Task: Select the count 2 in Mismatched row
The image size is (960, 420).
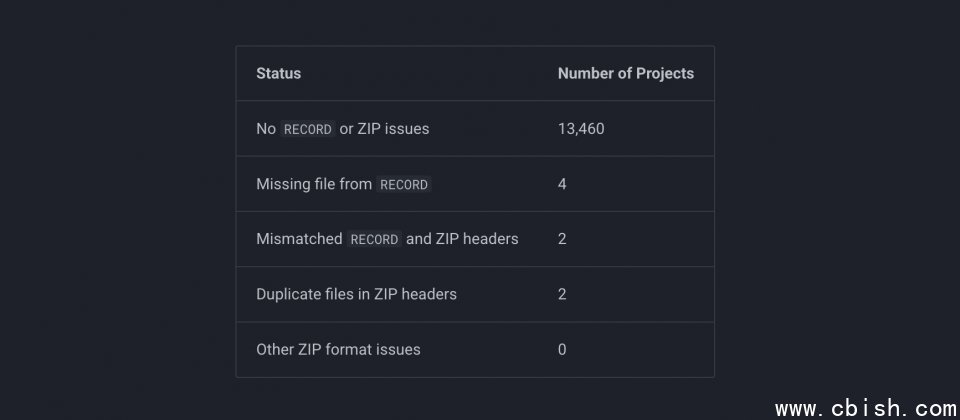Action: (x=562, y=239)
